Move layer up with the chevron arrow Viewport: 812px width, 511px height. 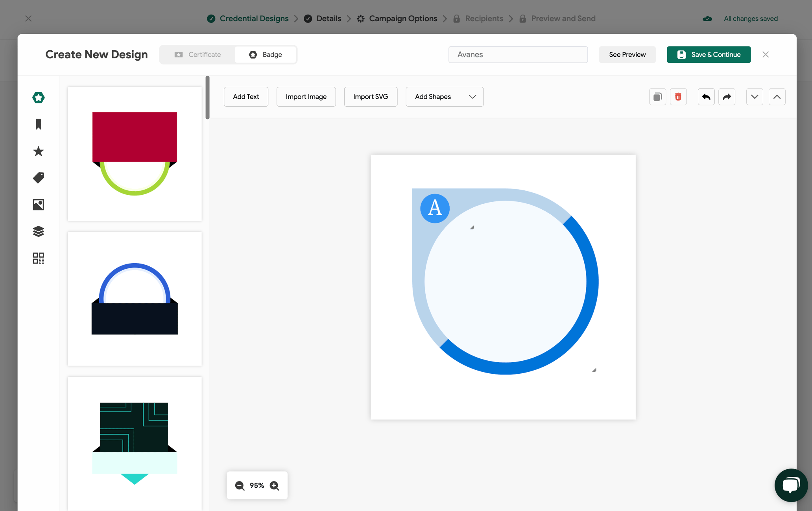[x=777, y=97]
